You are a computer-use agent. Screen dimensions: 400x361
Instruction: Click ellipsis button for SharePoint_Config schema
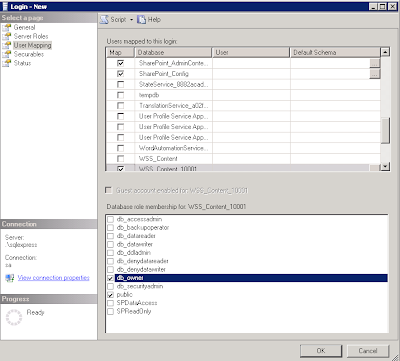(x=375, y=74)
